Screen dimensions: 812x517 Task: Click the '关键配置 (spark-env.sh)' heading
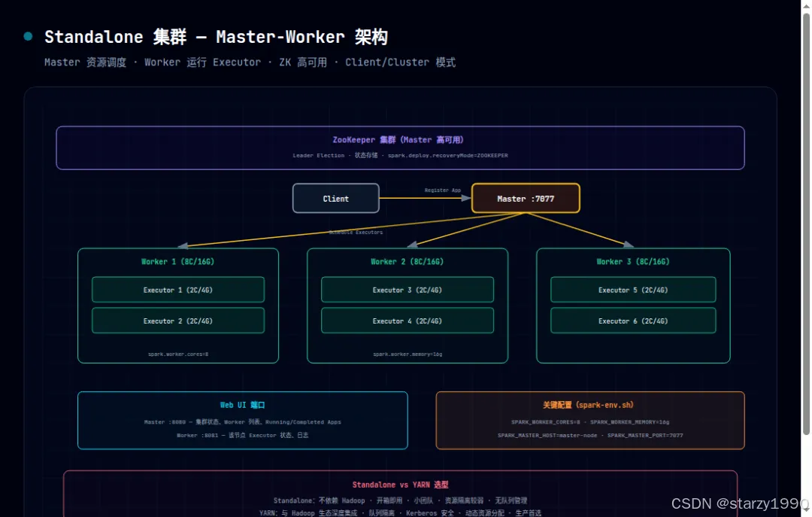pyautogui.click(x=588, y=405)
